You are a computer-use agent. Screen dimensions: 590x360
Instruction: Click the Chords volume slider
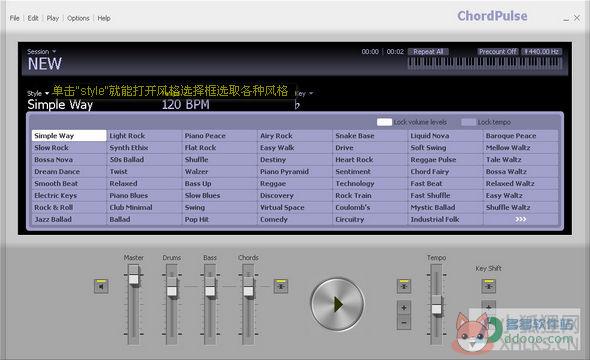pos(248,304)
